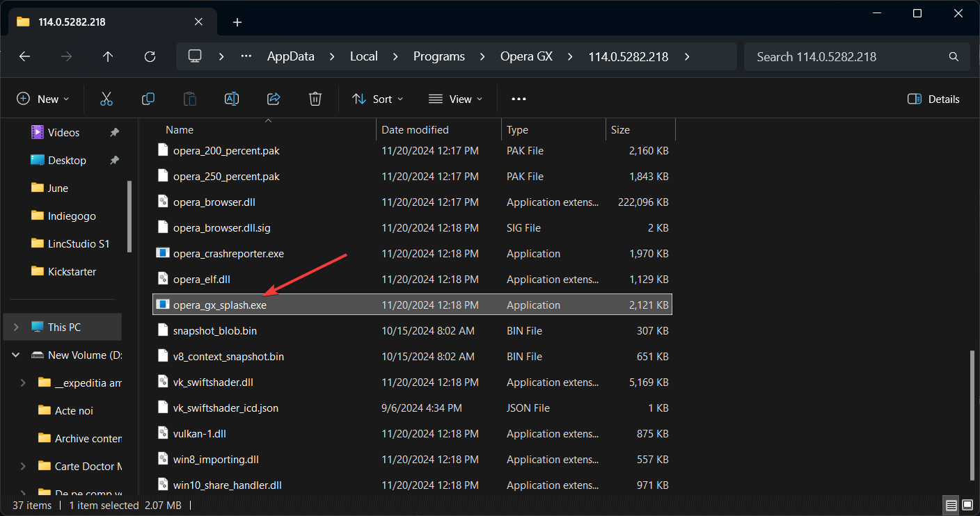Select opera_250_percent.pak file

(412, 176)
